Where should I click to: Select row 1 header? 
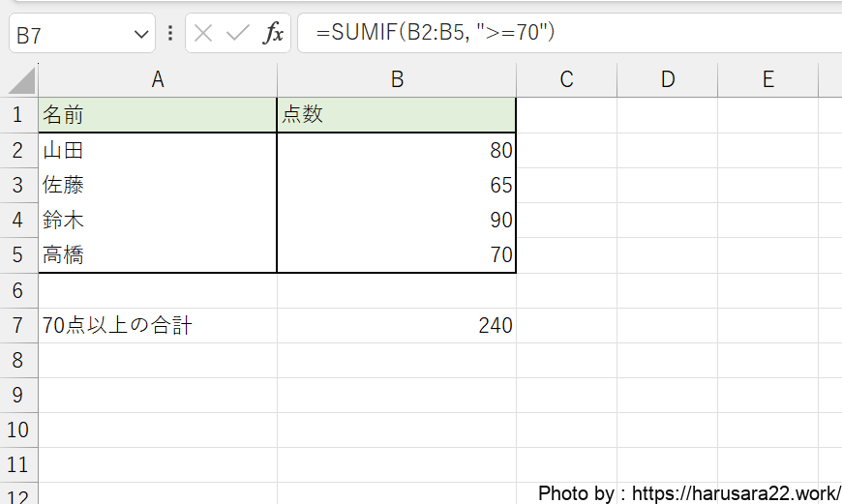pyautogui.click(x=18, y=115)
